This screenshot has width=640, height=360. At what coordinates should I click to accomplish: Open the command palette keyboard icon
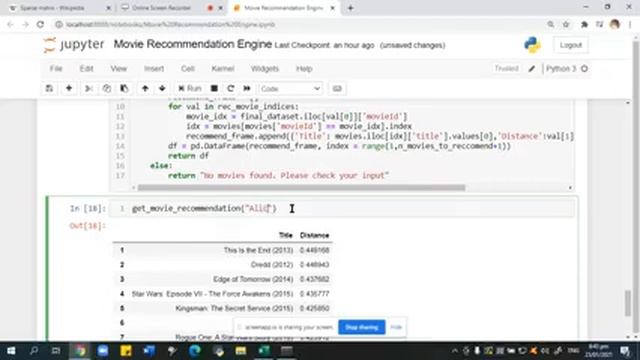[337, 89]
